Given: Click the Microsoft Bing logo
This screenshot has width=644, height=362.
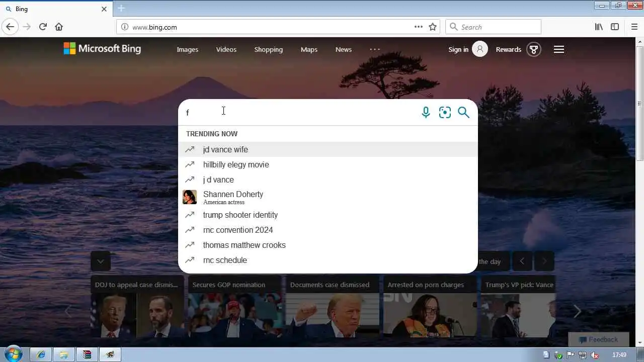Looking at the screenshot, I should click(102, 49).
